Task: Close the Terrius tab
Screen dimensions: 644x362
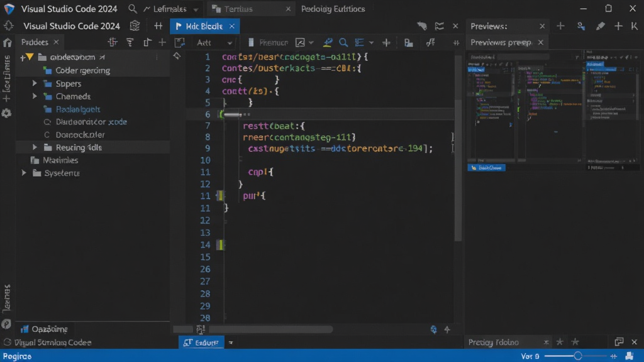Action: [x=288, y=9]
